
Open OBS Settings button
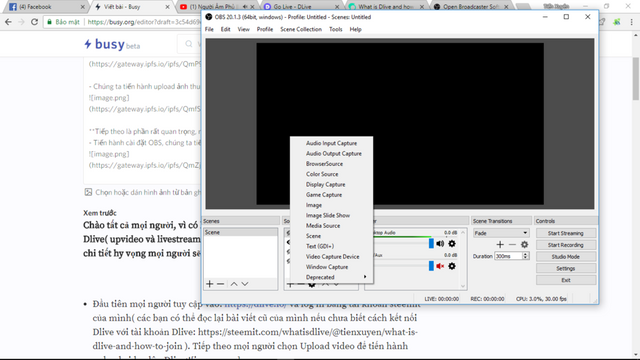tap(565, 269)
